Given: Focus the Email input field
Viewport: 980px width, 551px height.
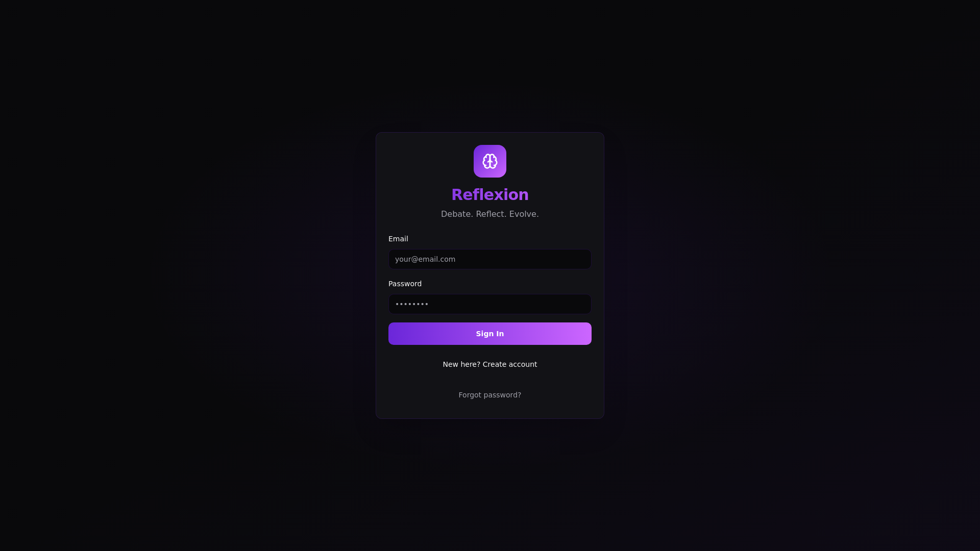Looking at the screenshot, I should pyautogui.click(x=490, y=259).
